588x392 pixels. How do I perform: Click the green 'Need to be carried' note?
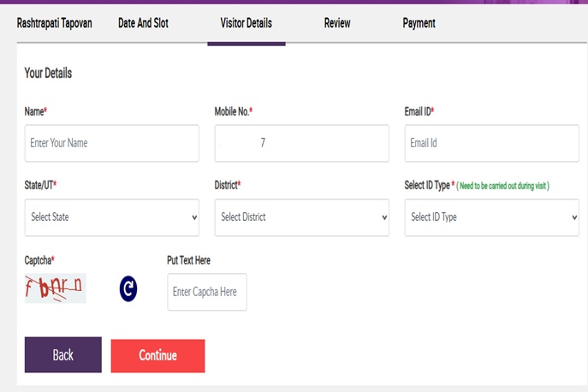pyautogui.click(x=503, y=186)
